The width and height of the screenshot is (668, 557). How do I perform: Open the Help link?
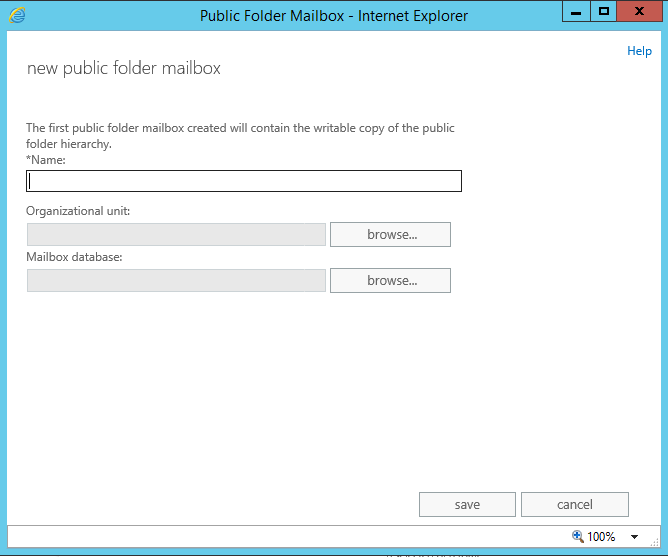point(639,51)
